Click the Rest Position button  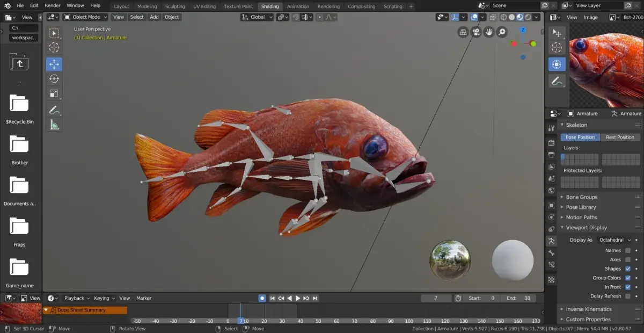(x=620, y=137)
